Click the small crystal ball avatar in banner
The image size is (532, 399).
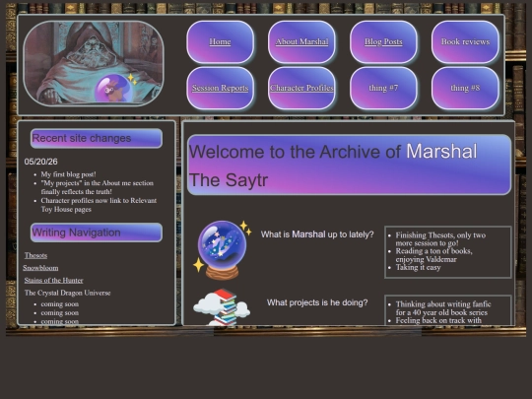point(114,89)
